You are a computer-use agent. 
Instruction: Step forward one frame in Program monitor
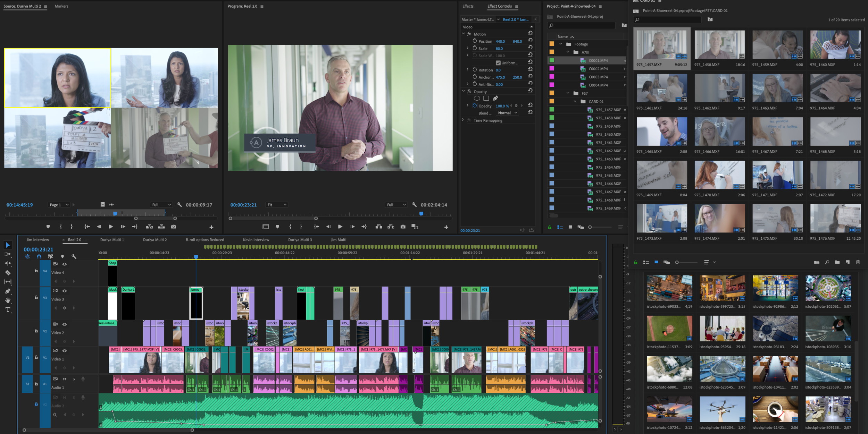(352, 227)
